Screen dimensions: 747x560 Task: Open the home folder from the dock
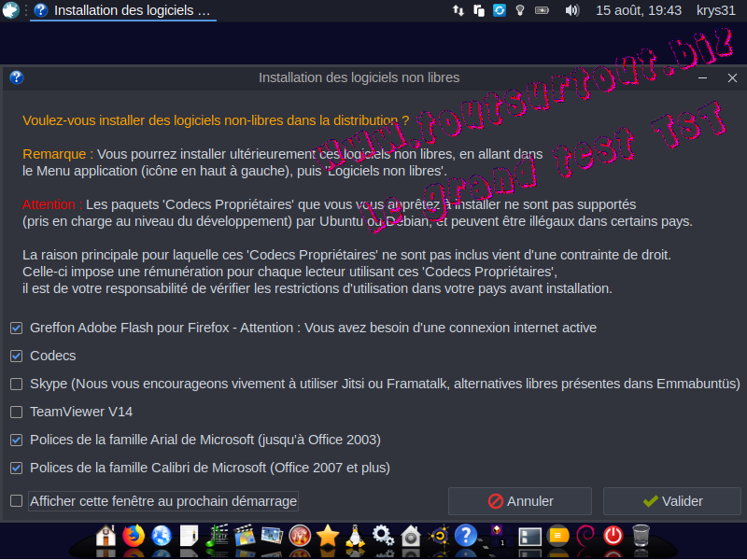(x=106, y=536)
